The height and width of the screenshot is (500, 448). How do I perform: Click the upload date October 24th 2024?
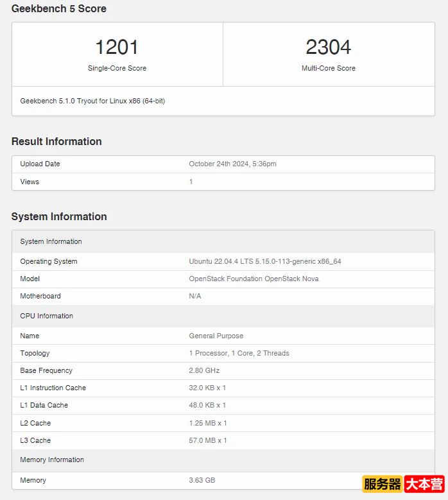click(232, 164)
